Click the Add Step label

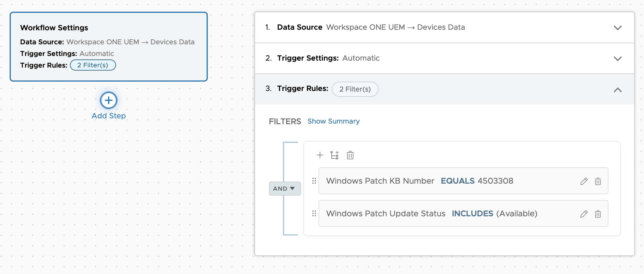108,116
